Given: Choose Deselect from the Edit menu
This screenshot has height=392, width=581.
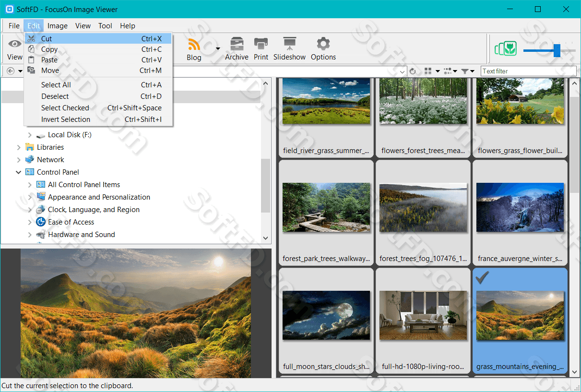Looking at the screenshot, I should point(98,96).
